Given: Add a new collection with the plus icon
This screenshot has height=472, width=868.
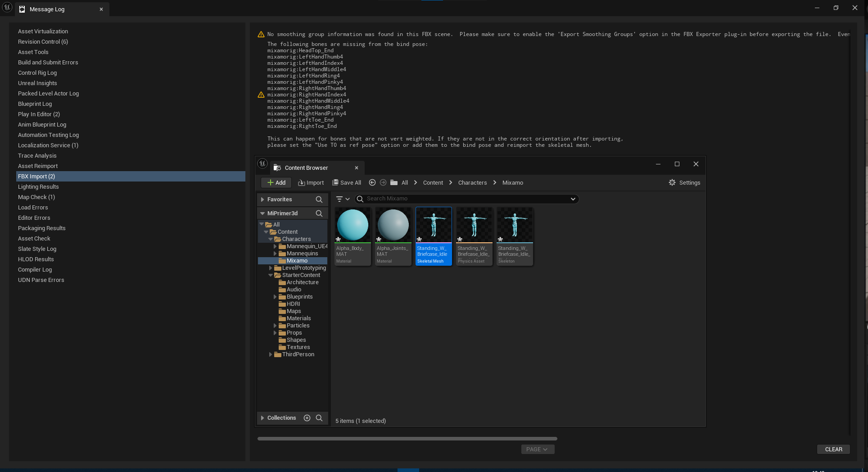Looking at the screenshot, I should coord(307,418).
